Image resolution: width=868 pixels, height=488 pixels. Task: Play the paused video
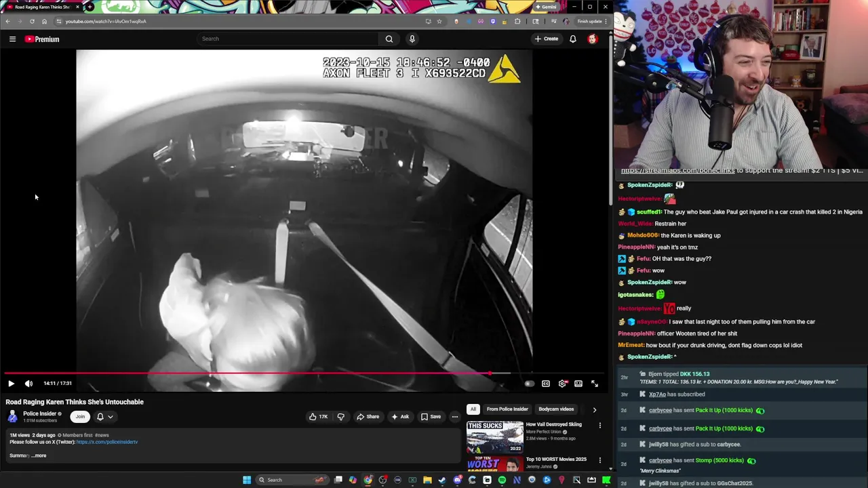tap(11, 384)
